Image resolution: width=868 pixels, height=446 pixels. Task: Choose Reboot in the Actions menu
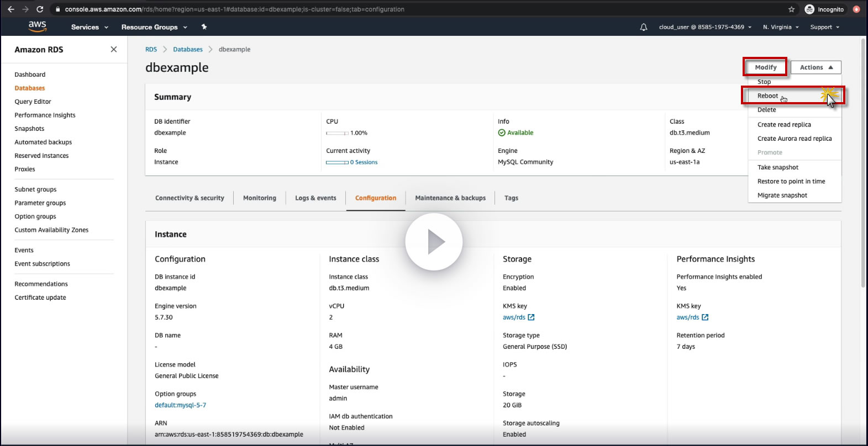767,96
